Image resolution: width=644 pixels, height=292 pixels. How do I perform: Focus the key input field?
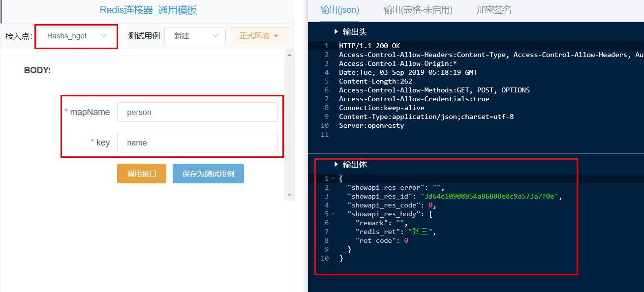(x=197, y=143)
